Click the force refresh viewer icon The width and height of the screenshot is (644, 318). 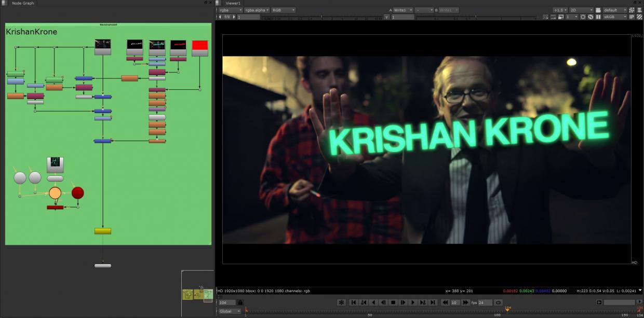[x=591, y=17]
